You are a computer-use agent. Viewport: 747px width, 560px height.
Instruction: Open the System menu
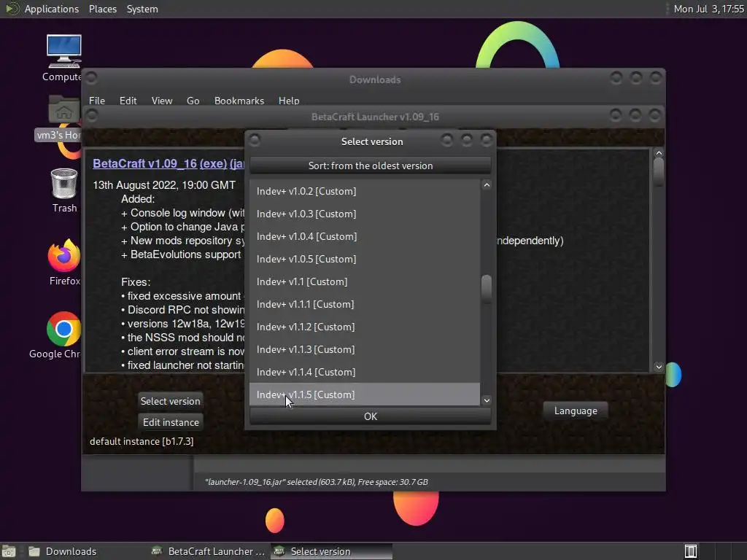(142, 9)
